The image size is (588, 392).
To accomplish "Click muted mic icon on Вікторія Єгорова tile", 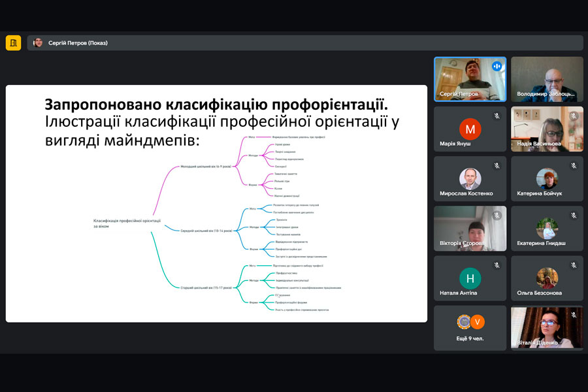I will 497,216.
